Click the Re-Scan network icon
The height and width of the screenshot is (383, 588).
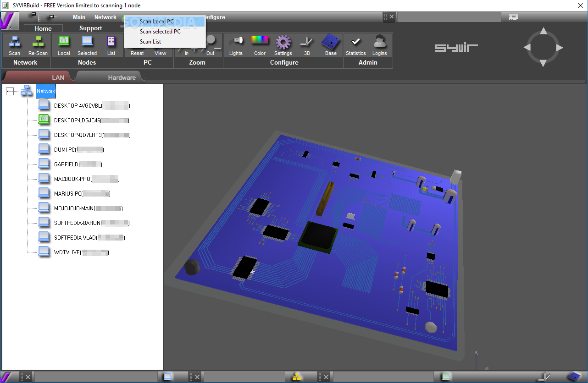38,45
